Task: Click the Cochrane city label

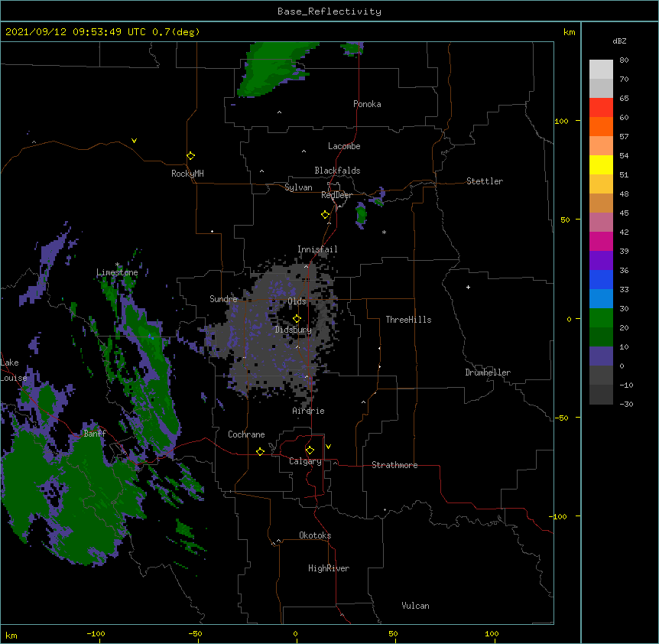Action: pyautogui.click(x=246, y=434)
